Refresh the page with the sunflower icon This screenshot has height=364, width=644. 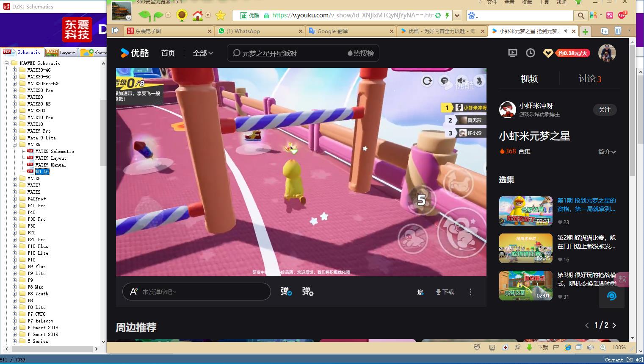(x=182, y=16)
